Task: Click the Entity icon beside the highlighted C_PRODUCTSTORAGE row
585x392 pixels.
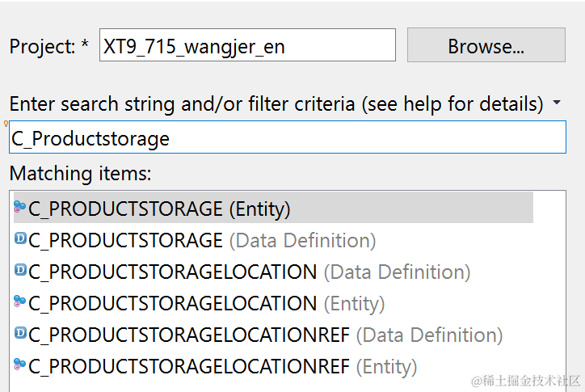Action: click(x=20, y=208)
